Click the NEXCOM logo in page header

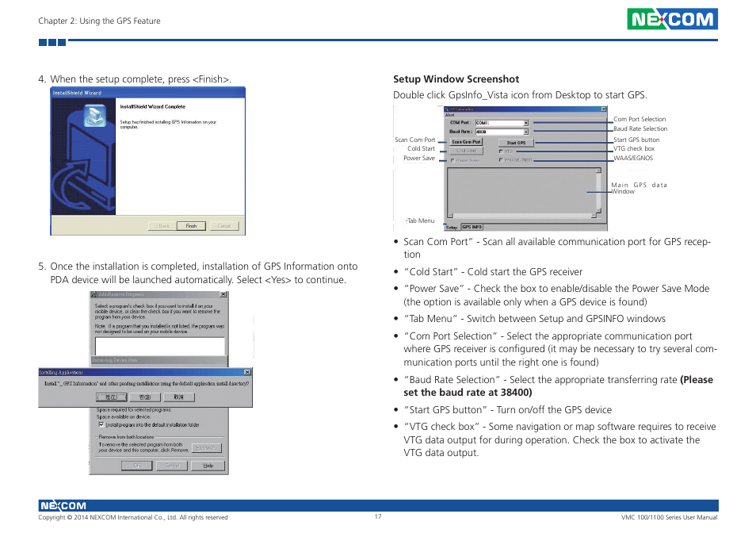click(672, 19)
